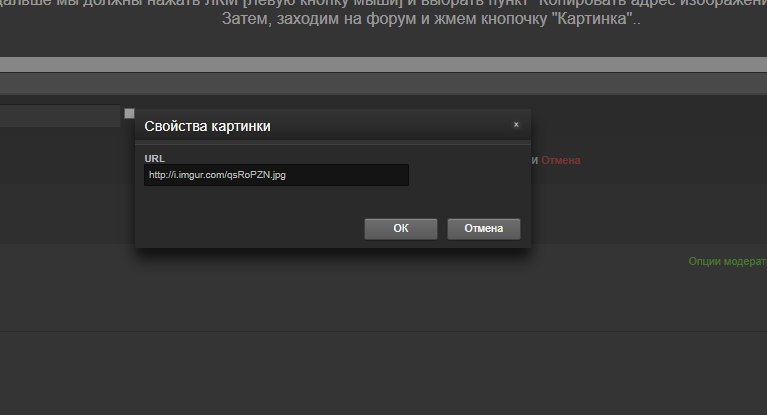767x415 pixels.
Task: Click the "и" text next to the red Отмена
Action: click(x=535, y=161)
